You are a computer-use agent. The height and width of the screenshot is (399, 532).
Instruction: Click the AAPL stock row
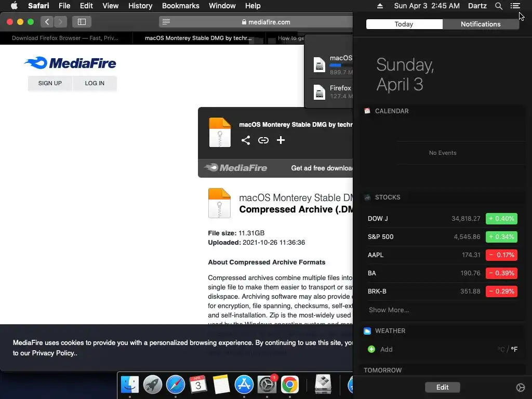[442, 255]
